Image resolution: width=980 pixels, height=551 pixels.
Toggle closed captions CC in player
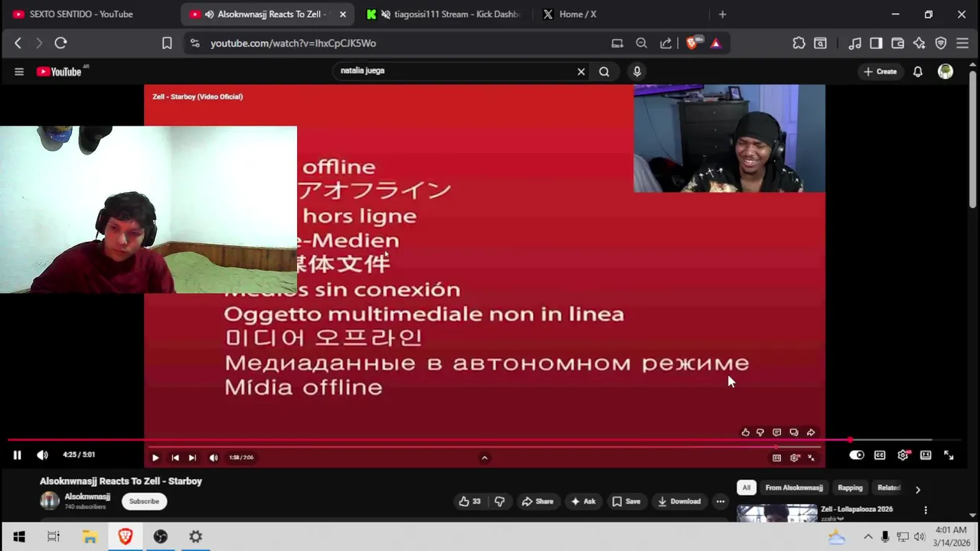tap(880, 455)
